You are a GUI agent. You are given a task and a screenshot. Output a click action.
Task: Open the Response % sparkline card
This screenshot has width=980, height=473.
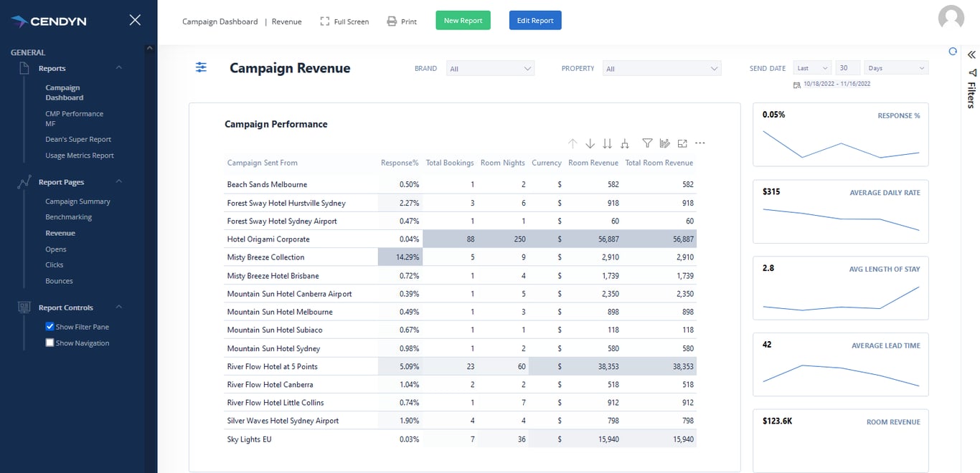841,135
